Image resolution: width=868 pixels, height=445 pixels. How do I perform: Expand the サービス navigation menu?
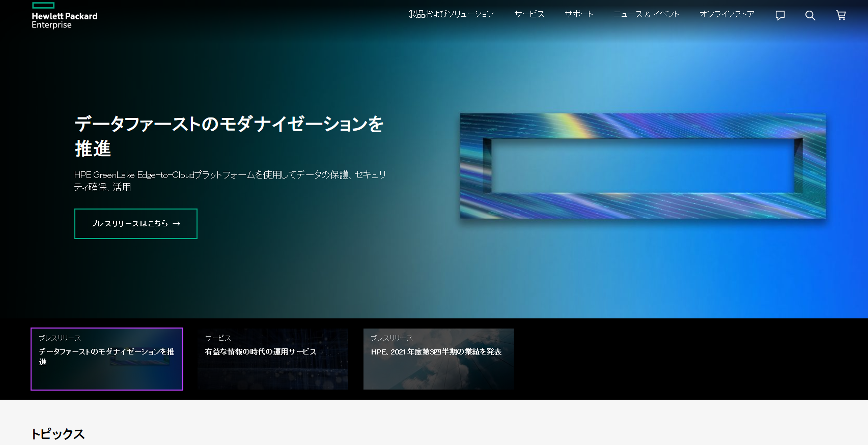pyautogui.click(x=529, y=14)
